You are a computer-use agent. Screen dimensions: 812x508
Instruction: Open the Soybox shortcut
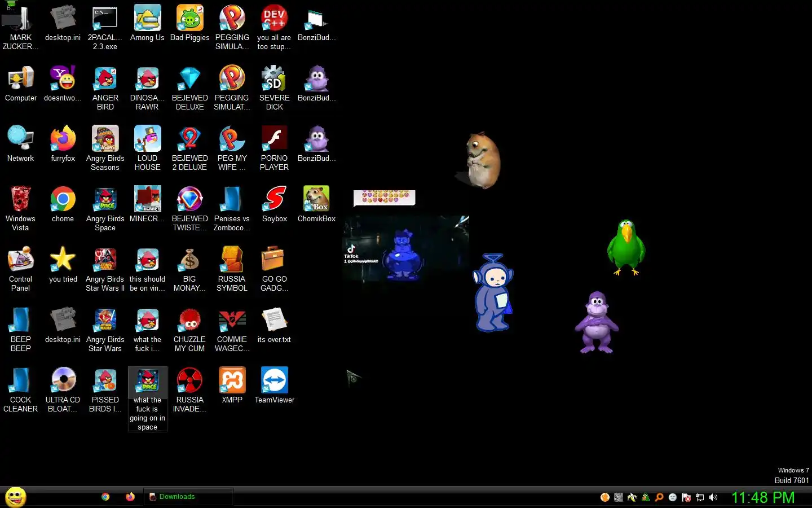[274, 205]
